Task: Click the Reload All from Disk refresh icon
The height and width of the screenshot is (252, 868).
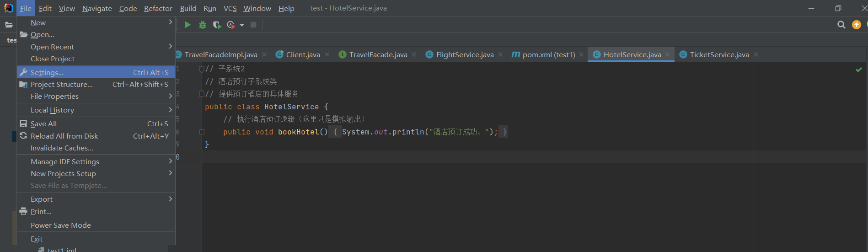Action: 24,136
